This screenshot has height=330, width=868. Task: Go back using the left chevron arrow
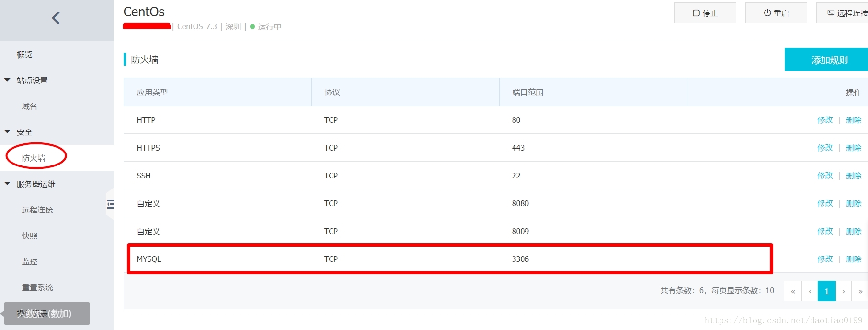click(x=56, y=18)
